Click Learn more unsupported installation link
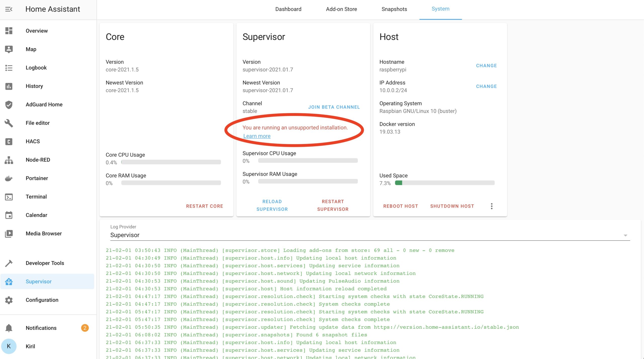 [257, 136]
